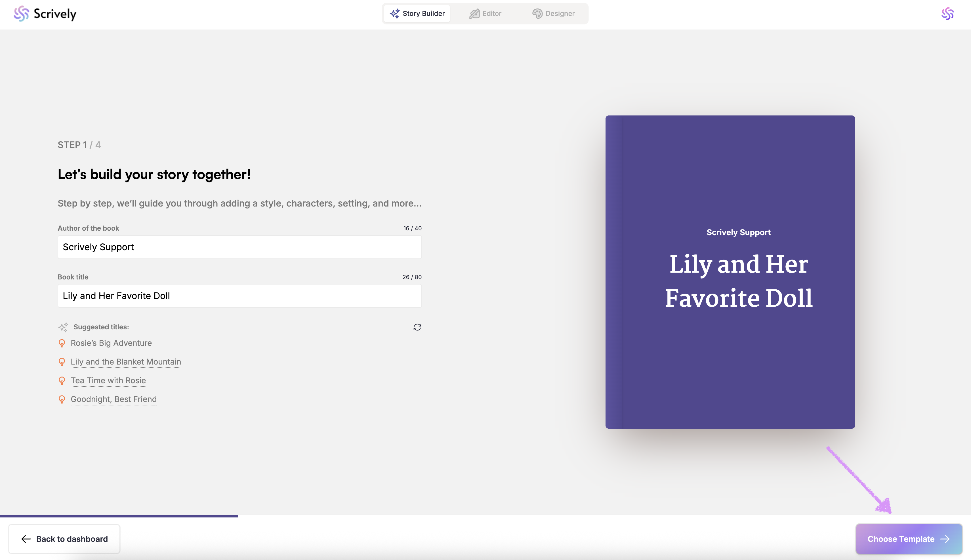This screenshot has height=560, width=971.
Task: Choose suggested title Tea Time with Rosie
Action: (x=108, y=380)
